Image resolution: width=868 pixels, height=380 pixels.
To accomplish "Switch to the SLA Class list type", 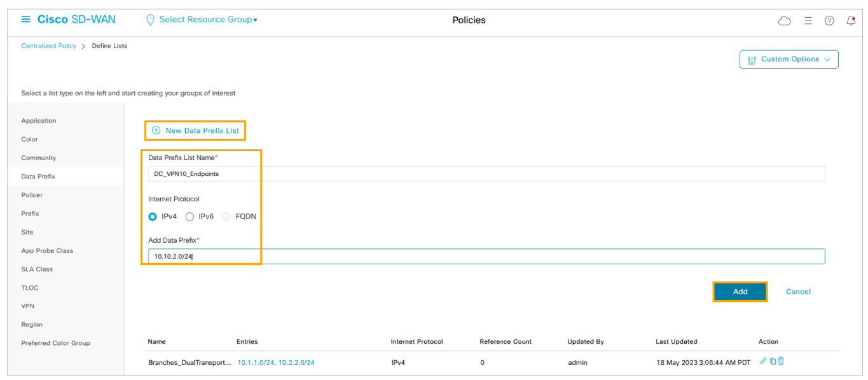I will click(37, 269).
